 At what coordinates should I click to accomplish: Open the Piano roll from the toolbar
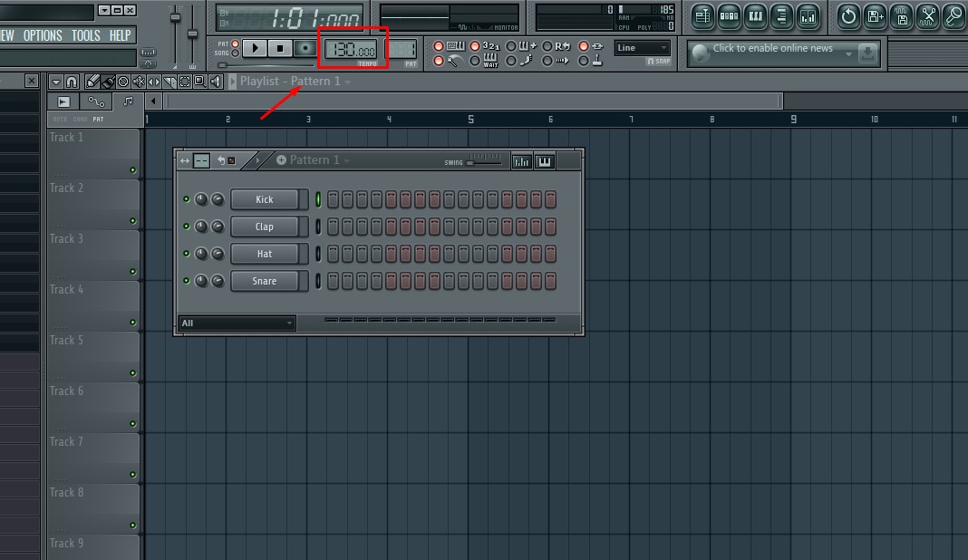(755, 16)
